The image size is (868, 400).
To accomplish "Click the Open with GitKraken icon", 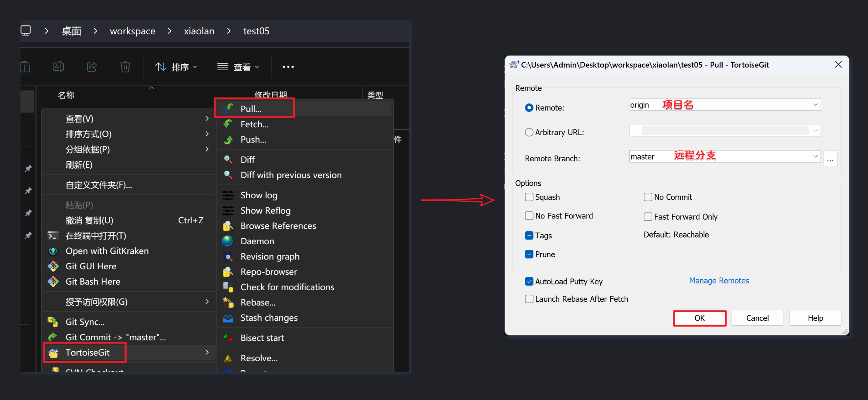I will point(53,251).
